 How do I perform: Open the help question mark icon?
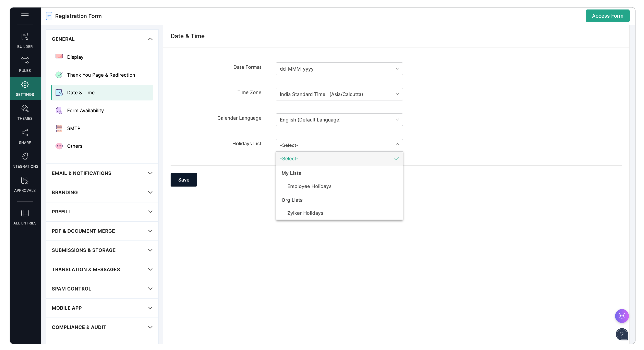click(x=622, y=334)
